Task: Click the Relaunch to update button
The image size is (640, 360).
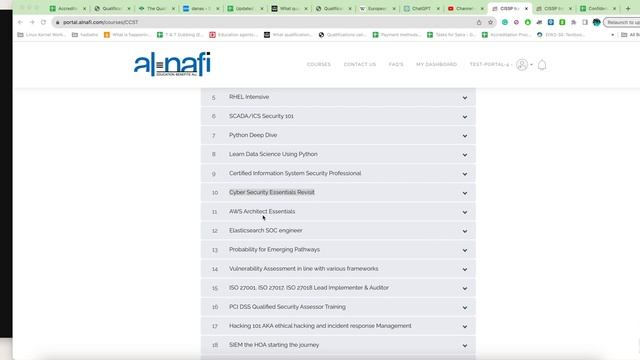Action: pos(622,22)
